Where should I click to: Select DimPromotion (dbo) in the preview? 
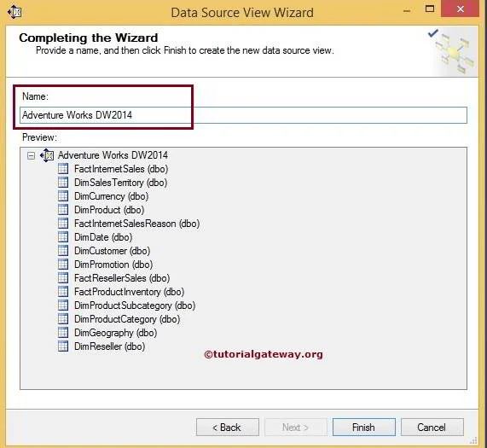pos(113,265)
